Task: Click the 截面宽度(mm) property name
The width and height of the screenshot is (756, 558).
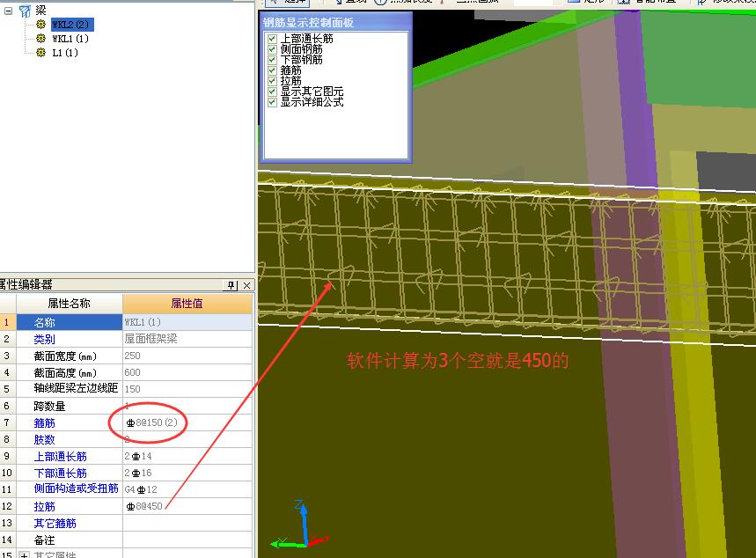Action: click(x=65, y=356)
